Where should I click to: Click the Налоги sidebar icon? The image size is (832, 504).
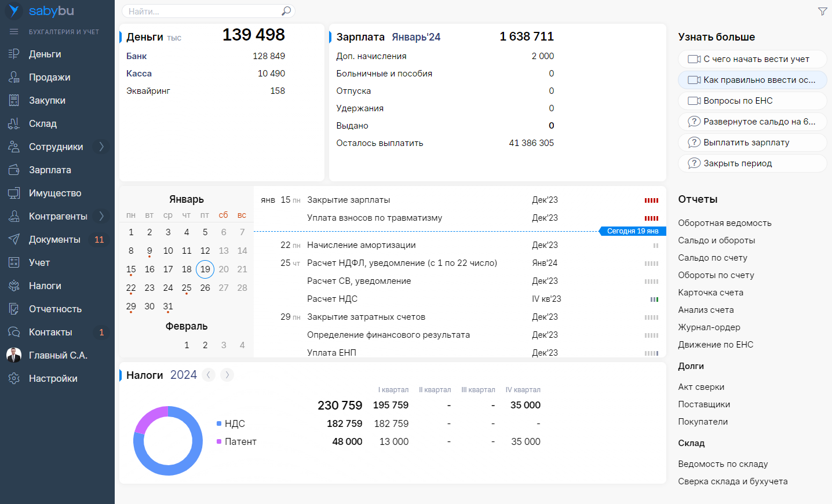[14, 286]
